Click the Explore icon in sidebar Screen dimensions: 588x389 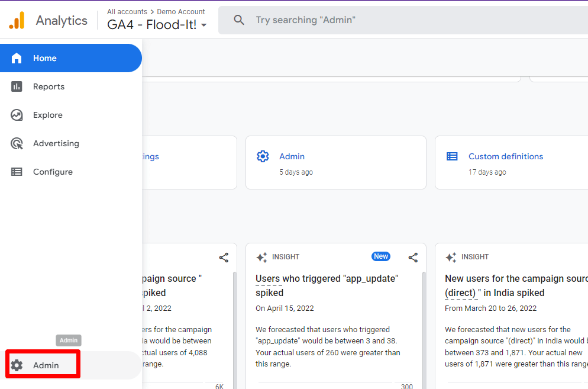(17, 115)
